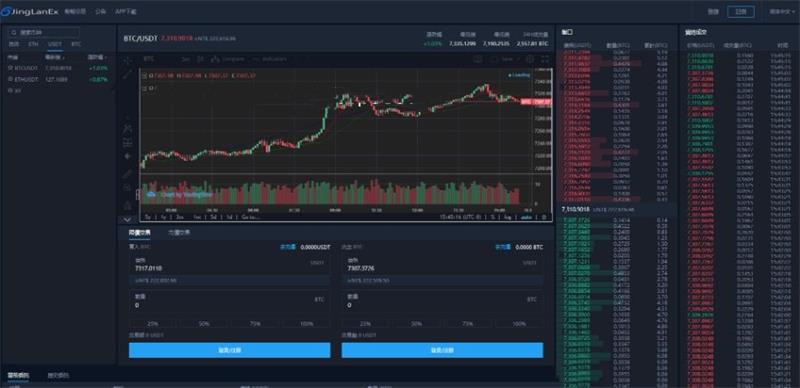This screenshot has width=800, height=388.
Task: Select the pencil drawing tool in the chart sidebar
Action: pos(128,174)
